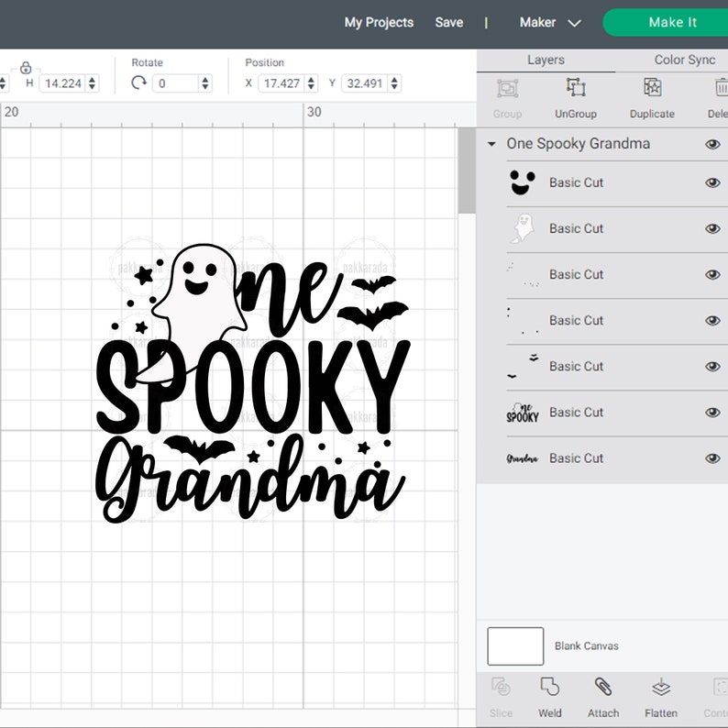The image size is (728, 728).
Task: Open the Maker machine dropdown
Action: [x=550, y=22]
